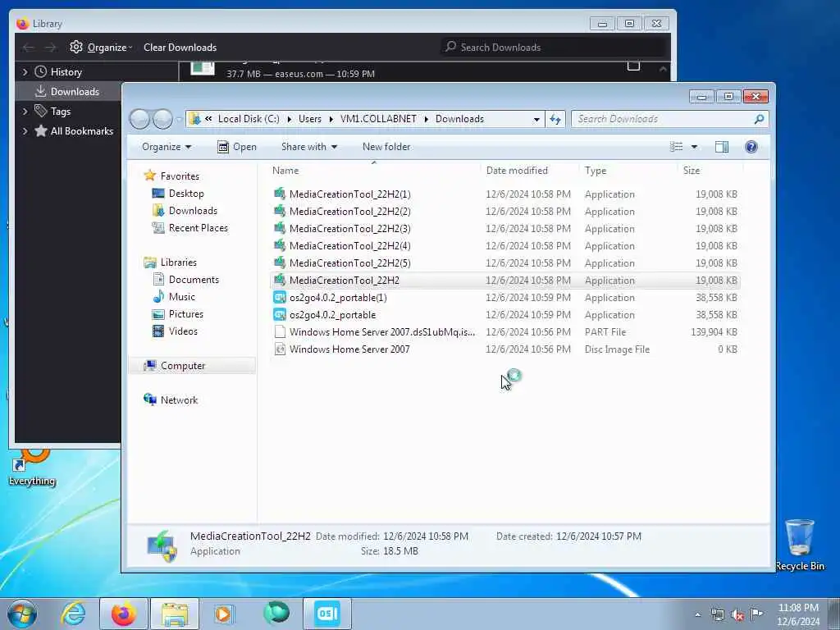The height and width of the screenshot is (630, 840).
Task: Focus the Explorer Search Downloads box
Action: tap(669, 120)
